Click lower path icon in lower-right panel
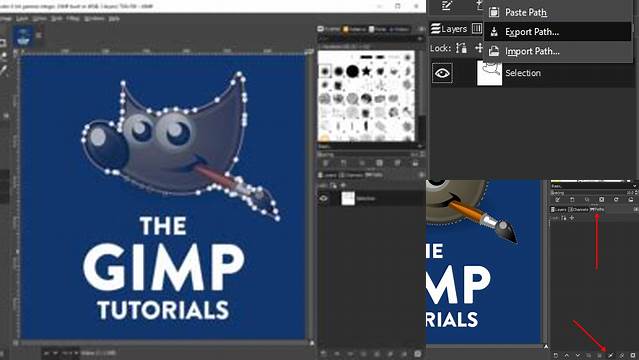 (578, 356)
